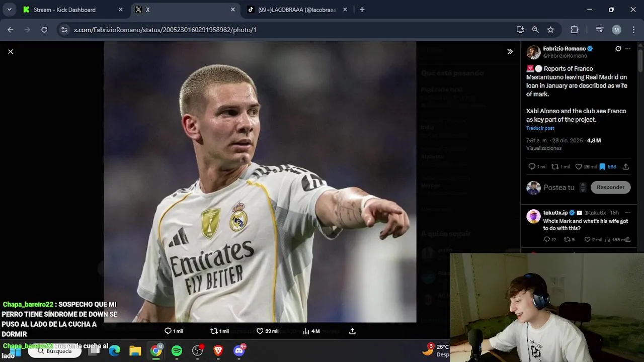Switch to the Stream - Kick Dashboard tab
Screen dimensions: 644x362
(x=70, y=10)
